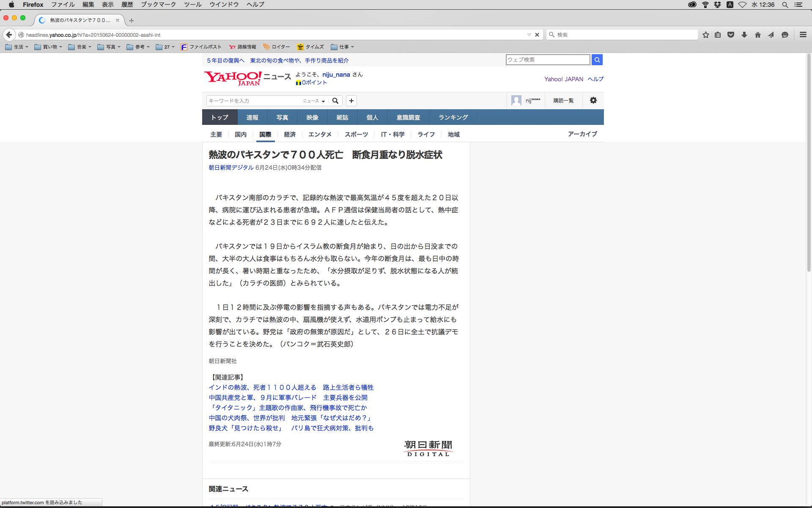Go to Firefox home page icon

(x=757, y=35)
